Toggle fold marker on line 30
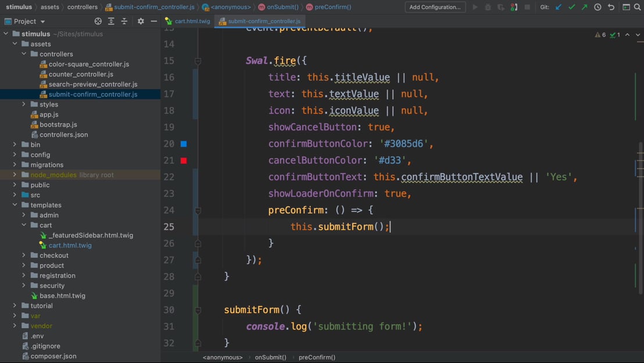 198,310
